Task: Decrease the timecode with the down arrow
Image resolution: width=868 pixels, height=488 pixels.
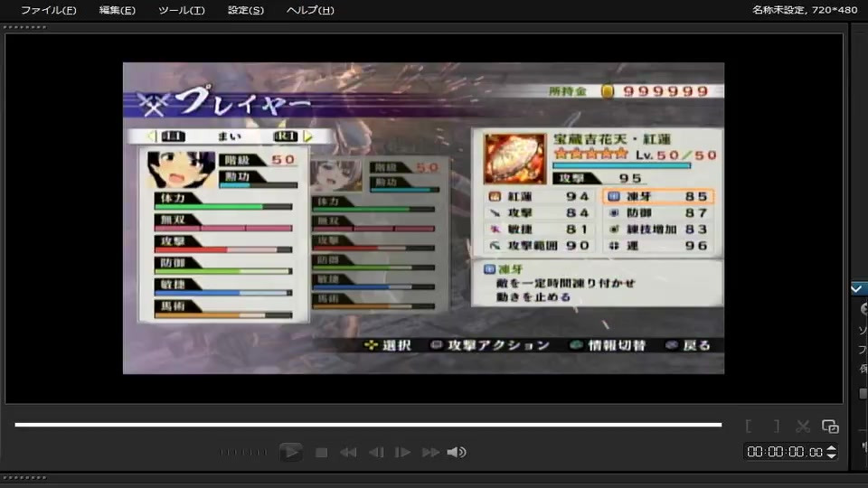Action: (x=832, y=455)
